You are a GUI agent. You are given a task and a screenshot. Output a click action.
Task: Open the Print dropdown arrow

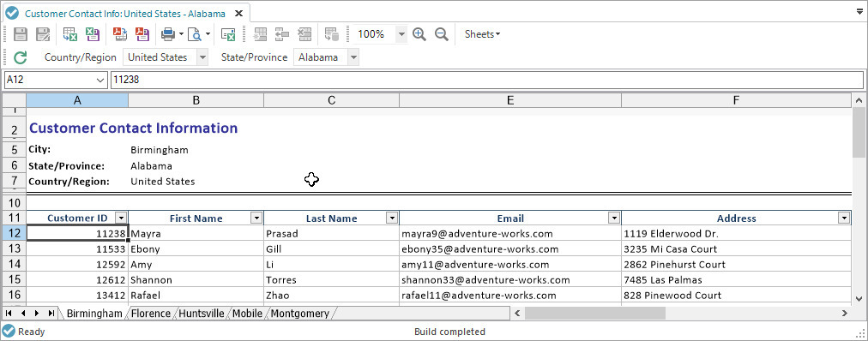tap(181, 34)
